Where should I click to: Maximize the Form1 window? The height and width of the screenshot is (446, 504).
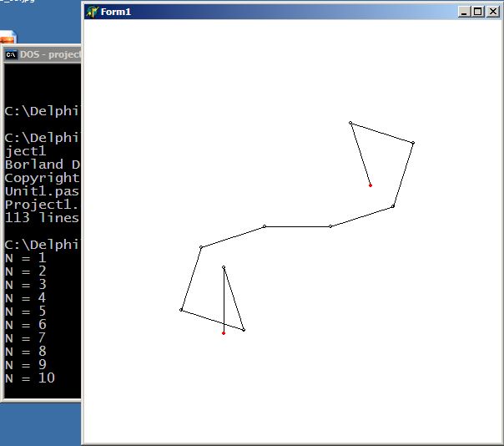477,12
